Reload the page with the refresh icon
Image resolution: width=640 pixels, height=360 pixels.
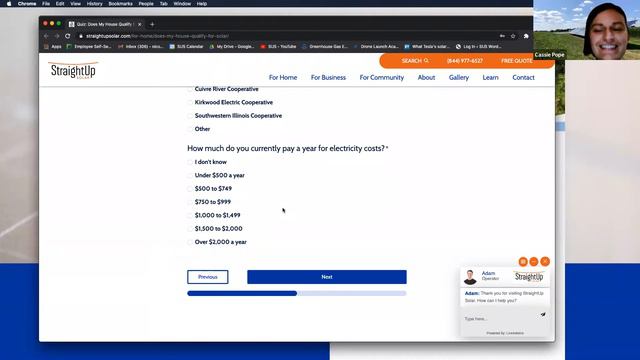pyautogui.click(x=68, y=36)
